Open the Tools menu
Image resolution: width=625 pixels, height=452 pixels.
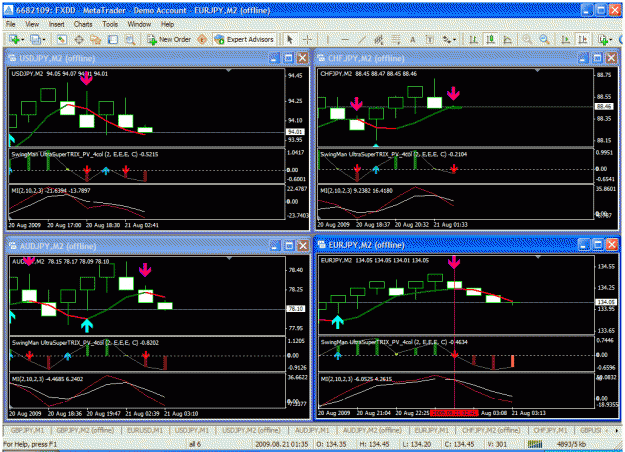(x=110, y=24)
